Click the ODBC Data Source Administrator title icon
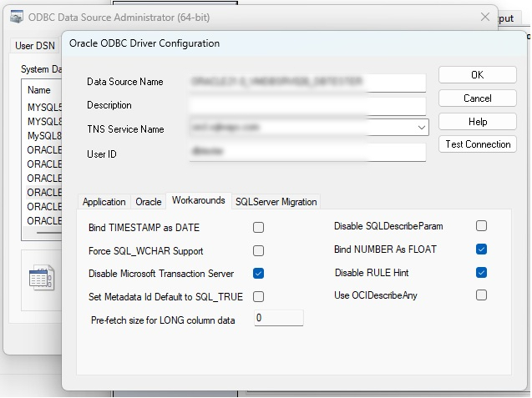The width and height of the screenshot is (532, 398). (x=16, y=18)
